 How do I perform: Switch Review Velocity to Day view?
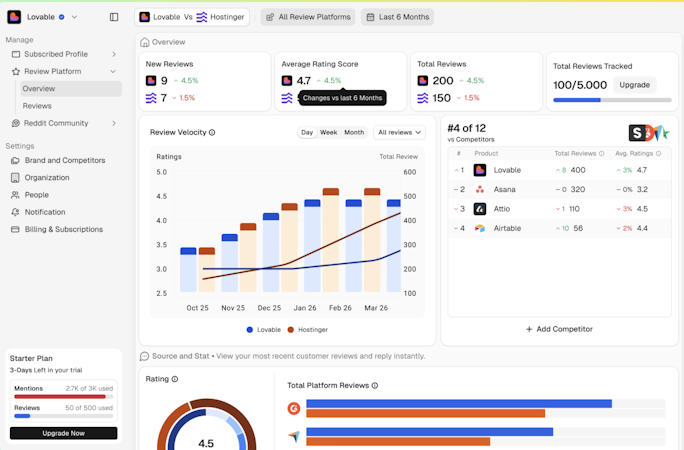point(307,132)
